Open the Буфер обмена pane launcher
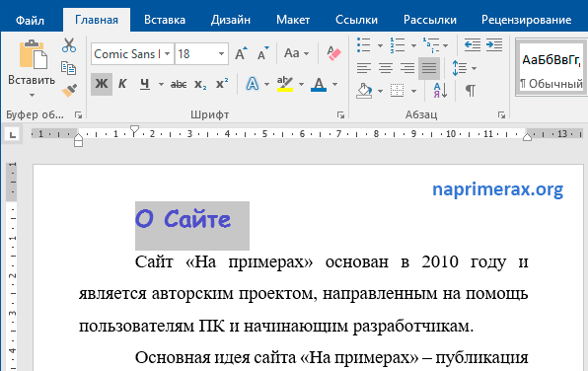 pos(78,115)
